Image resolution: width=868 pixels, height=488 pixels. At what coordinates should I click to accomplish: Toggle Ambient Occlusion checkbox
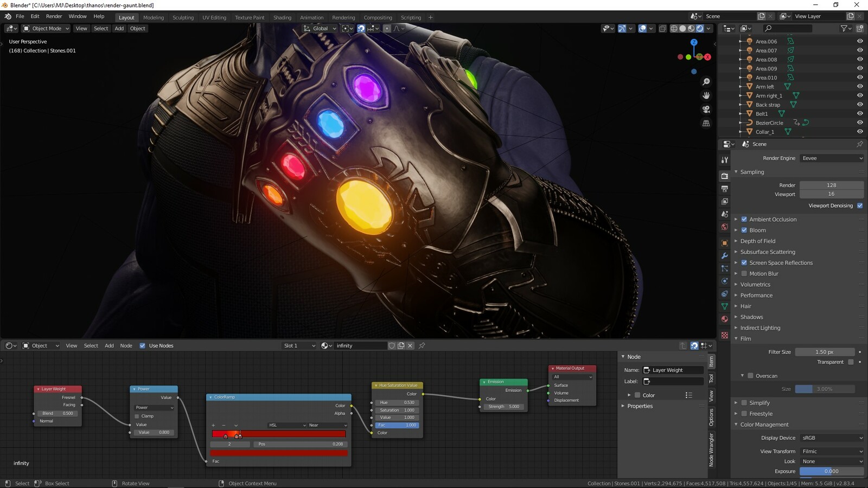744,219
